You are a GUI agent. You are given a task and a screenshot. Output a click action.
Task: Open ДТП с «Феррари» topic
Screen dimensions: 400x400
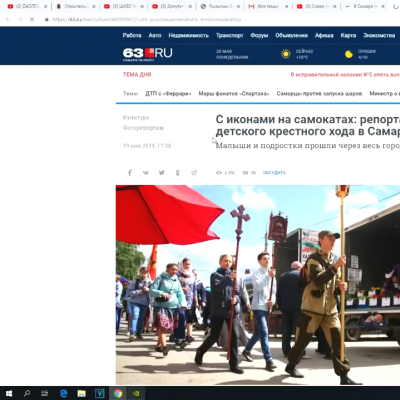coord(168,94)
